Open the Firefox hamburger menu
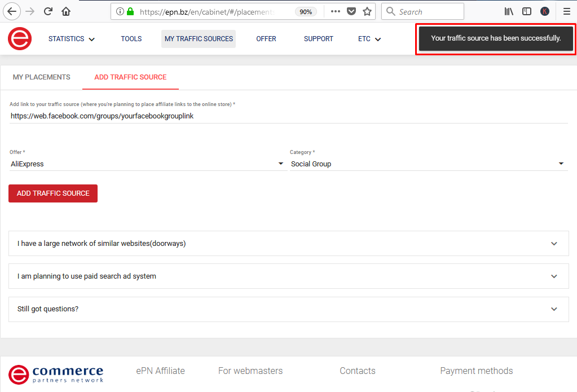Image resolution: width=577 pixels, height=392 pixels. tap(567, 11)
